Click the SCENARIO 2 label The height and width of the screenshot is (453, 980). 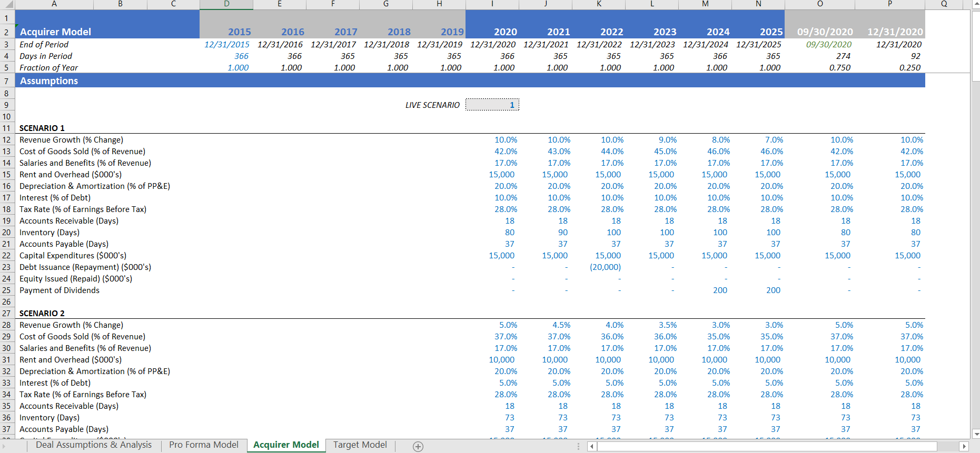[x=42, y=314]
